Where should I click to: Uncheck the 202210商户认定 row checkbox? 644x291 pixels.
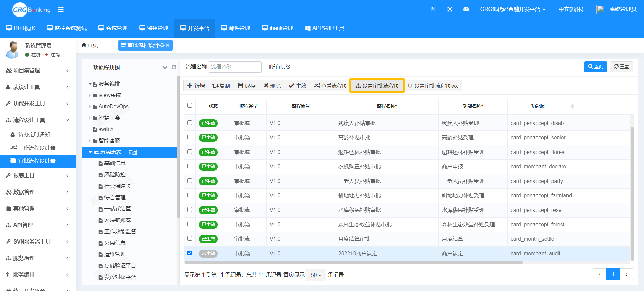(x=190, y=253)
